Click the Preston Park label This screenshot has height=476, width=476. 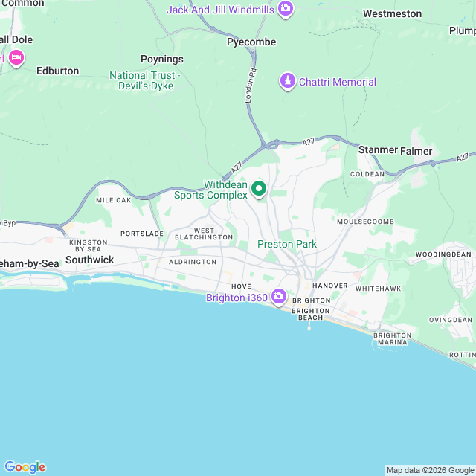click(x=287, y=244)
